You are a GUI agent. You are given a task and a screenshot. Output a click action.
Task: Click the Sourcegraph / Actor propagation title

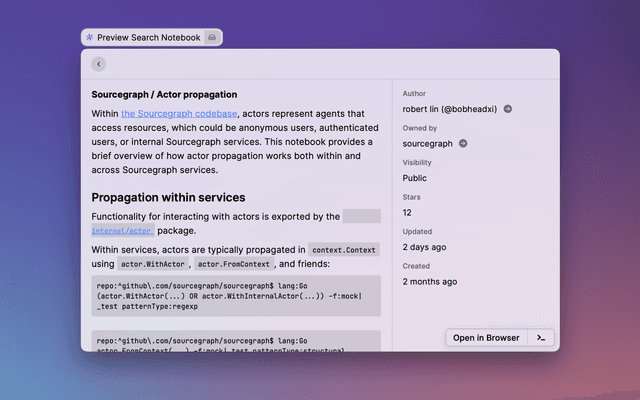(164, 94)
